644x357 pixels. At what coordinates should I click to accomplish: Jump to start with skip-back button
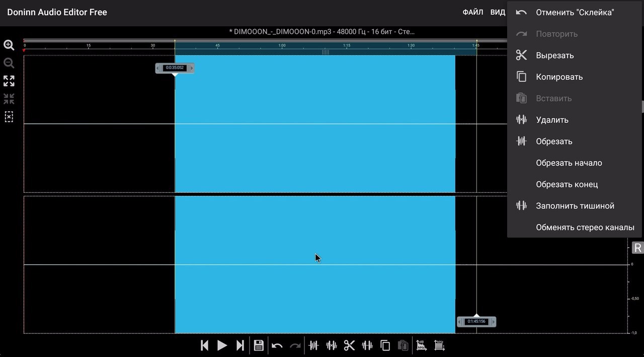[x=204, y=345]
